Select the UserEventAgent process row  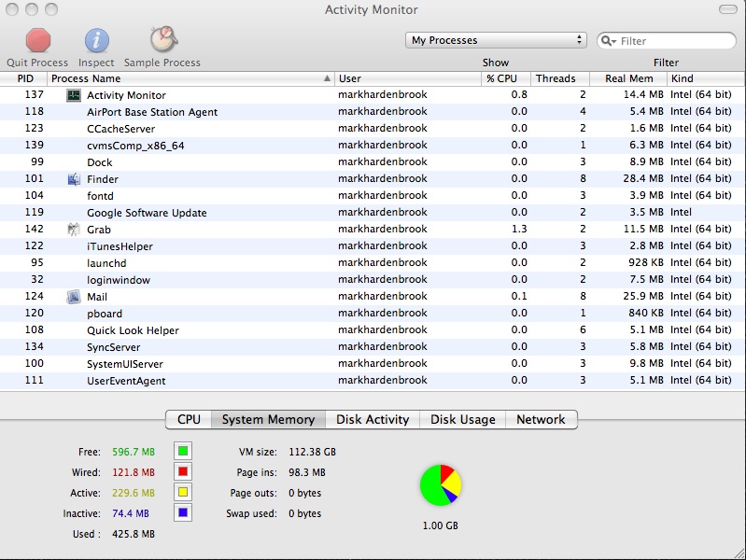click(x=373, y=381)
